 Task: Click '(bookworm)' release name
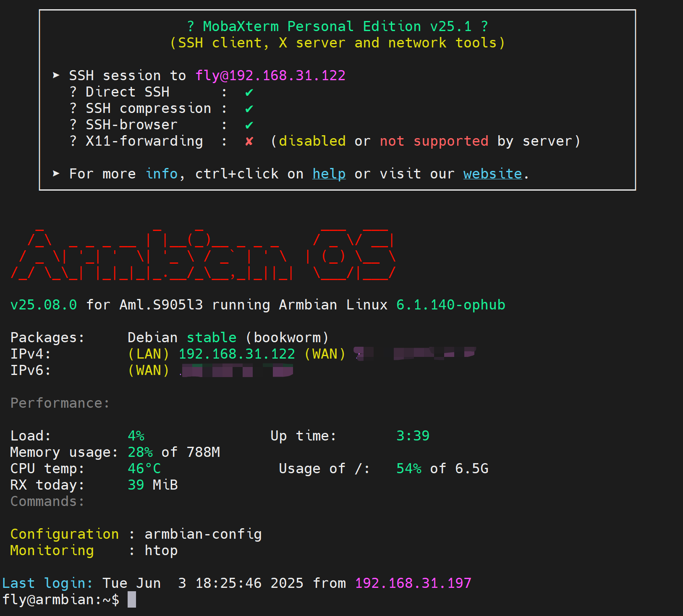tap(287, 338)
